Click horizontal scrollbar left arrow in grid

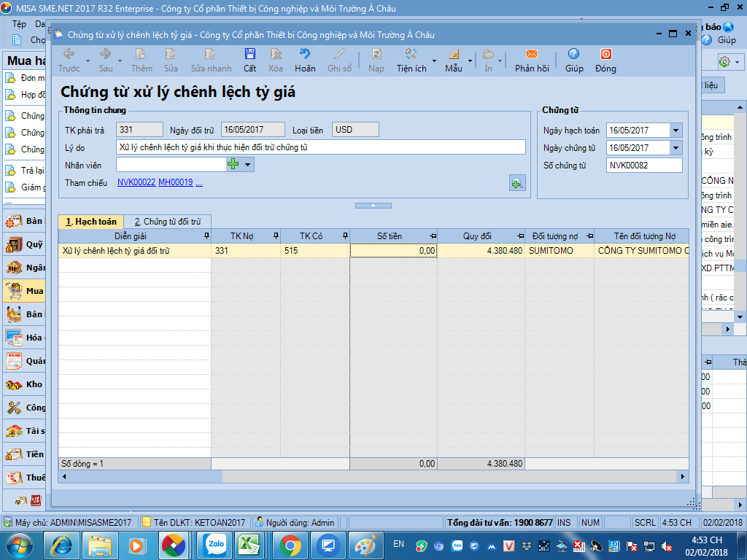click(x=64, y=476)
